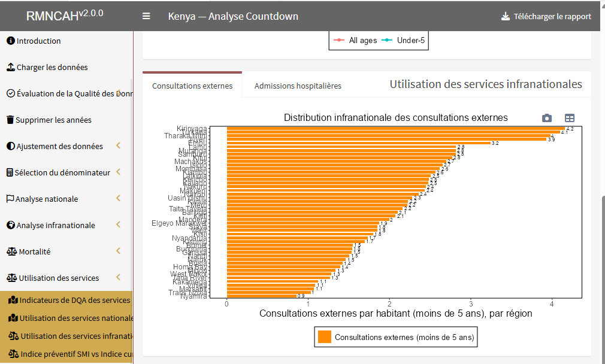
Task: Click the chart title Distribution infranationale des consultations externes
Action: pyautogui.click(x=396, y=117)
